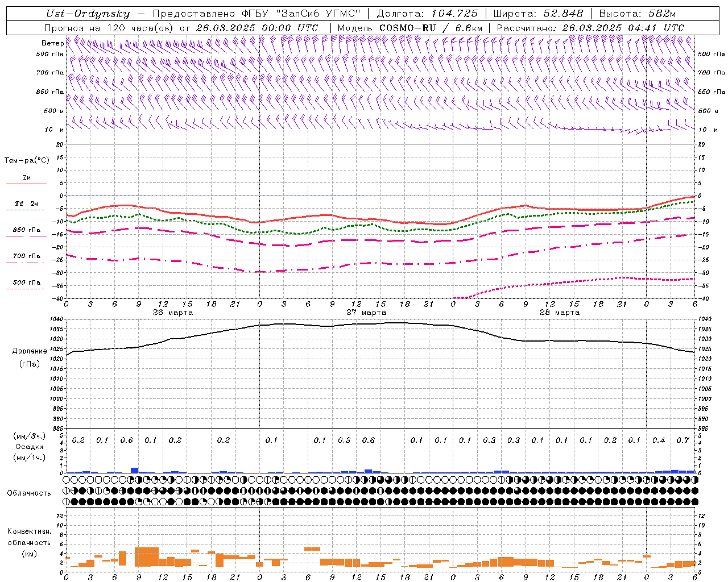728x582 pixels.
Task: Click the '500 гПа' temperature legend entry
Action: pos(27,282)
